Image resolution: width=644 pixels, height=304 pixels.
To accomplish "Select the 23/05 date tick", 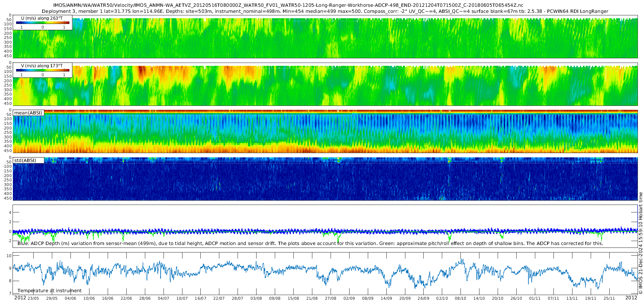I will pos(33,298).
